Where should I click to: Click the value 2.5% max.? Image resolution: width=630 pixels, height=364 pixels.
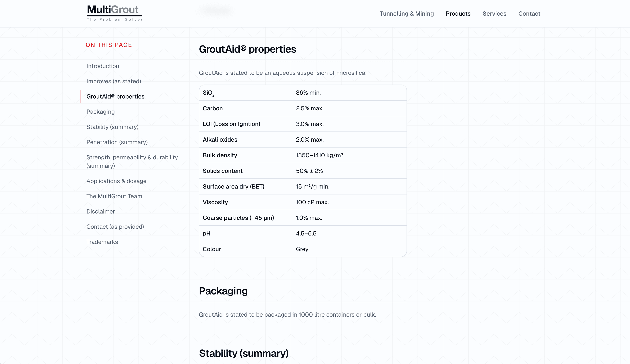[310, 108]
